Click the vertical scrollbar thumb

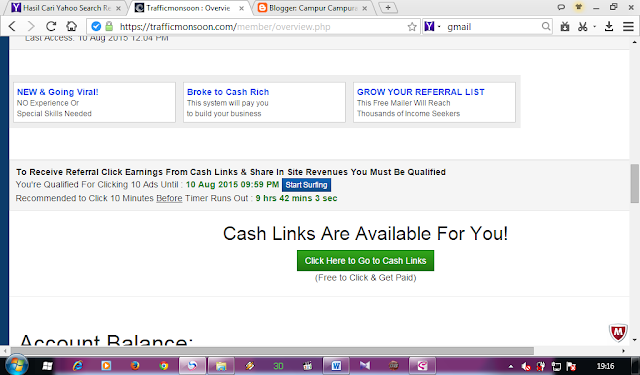click(634, 183)
